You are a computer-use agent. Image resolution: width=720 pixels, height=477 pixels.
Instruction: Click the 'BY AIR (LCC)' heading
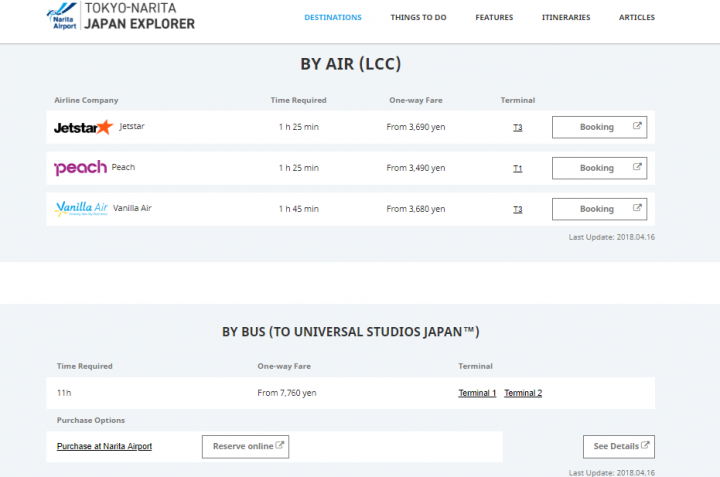point(351,64)
